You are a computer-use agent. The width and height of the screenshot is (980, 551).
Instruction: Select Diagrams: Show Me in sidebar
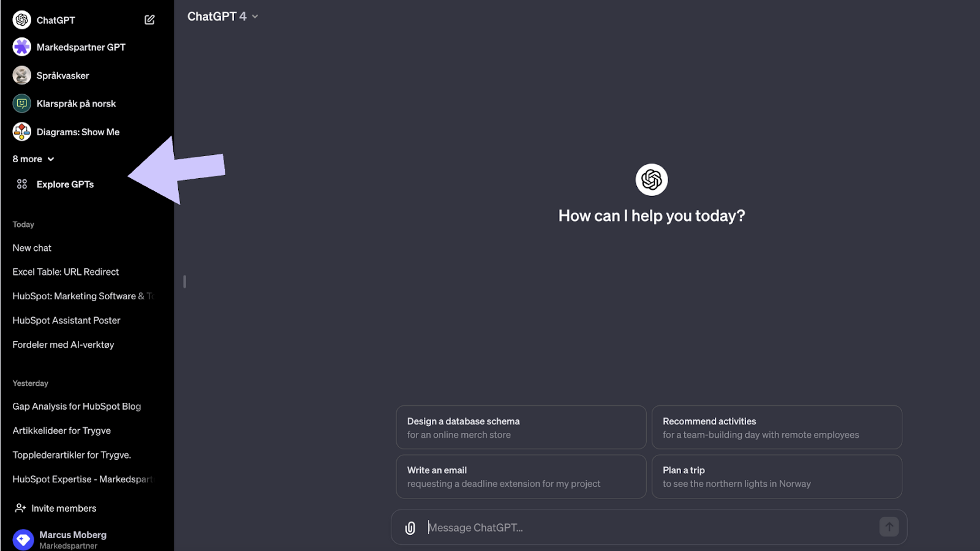coord(78,132)
